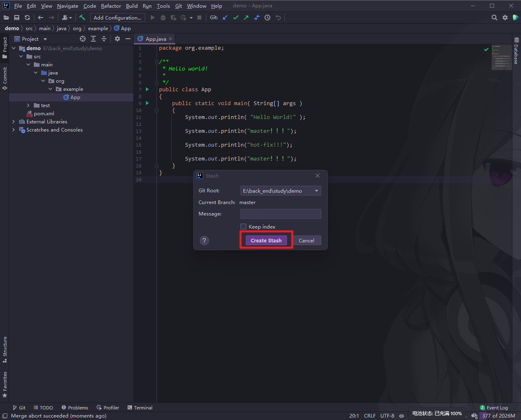Image resolution: width=521 pixels, height=420 pixels.
Task: Open Project panel settings gear
Action: click(x=117, y=39)
